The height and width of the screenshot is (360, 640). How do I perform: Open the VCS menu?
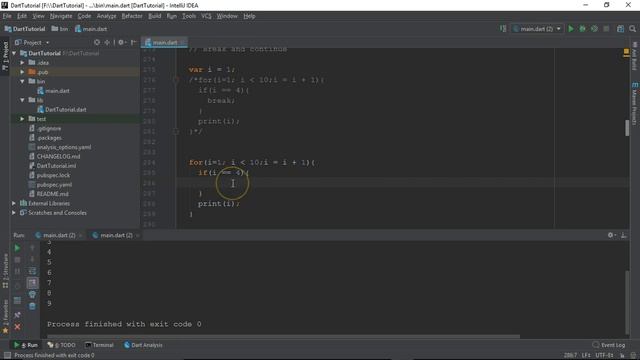click(206, 16)
